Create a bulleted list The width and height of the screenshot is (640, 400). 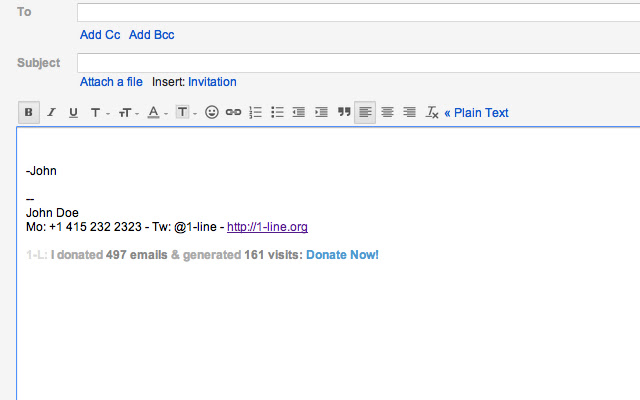tap(277, 113)
